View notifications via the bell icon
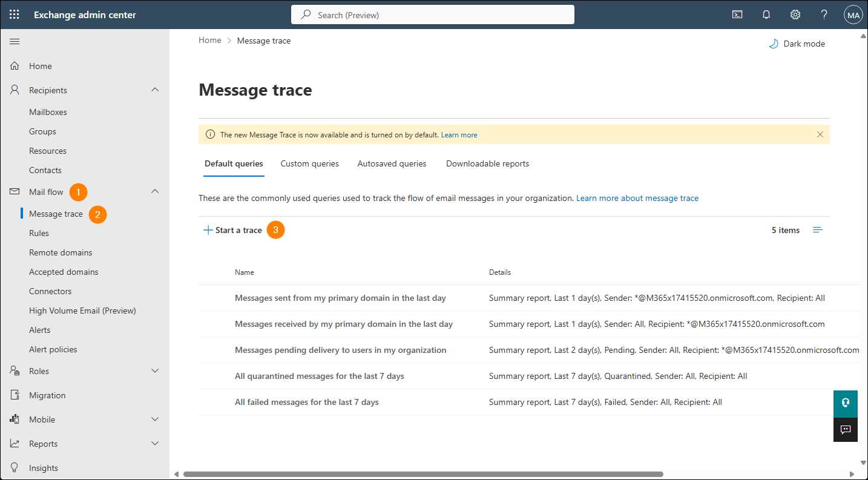868x480 pixels. click(766, 13)
